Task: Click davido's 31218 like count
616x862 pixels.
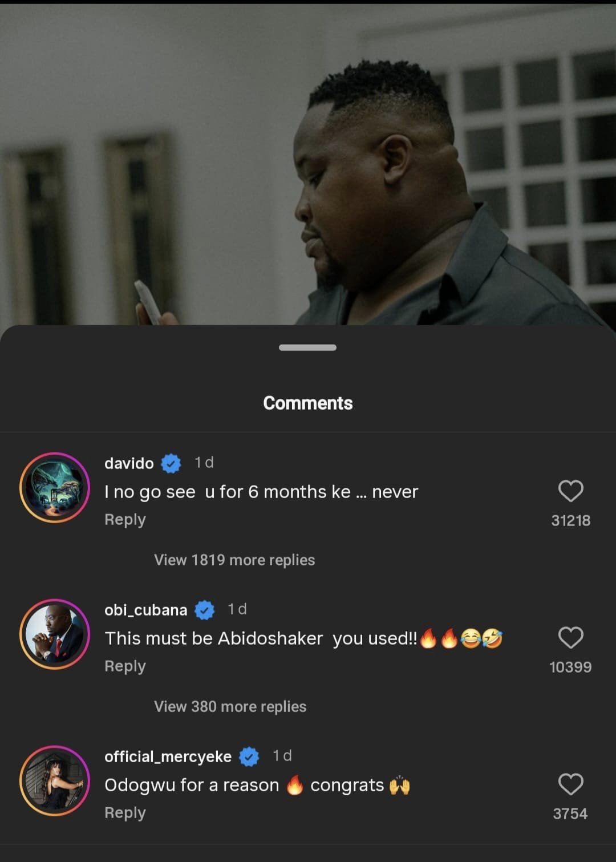Action: pyautogui.click(x=571, y=520)
